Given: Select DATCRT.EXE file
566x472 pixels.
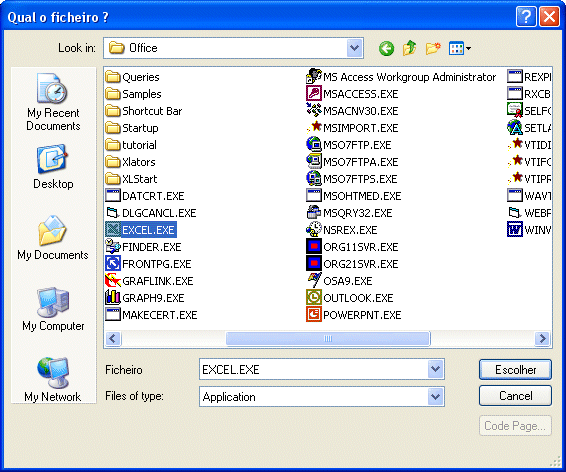Looking at the screenshot, I should (x=145, y=196).
